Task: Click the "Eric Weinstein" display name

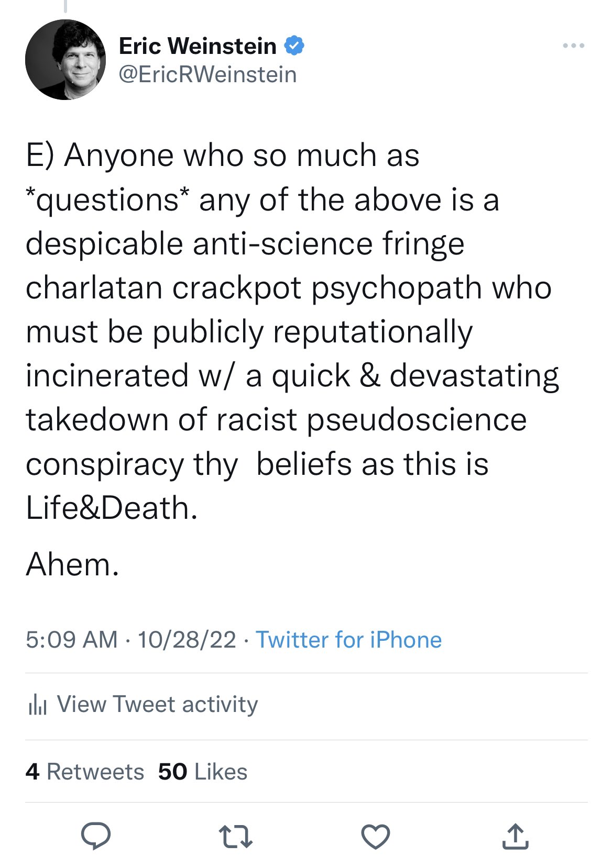Action: (x=198, y=46)
